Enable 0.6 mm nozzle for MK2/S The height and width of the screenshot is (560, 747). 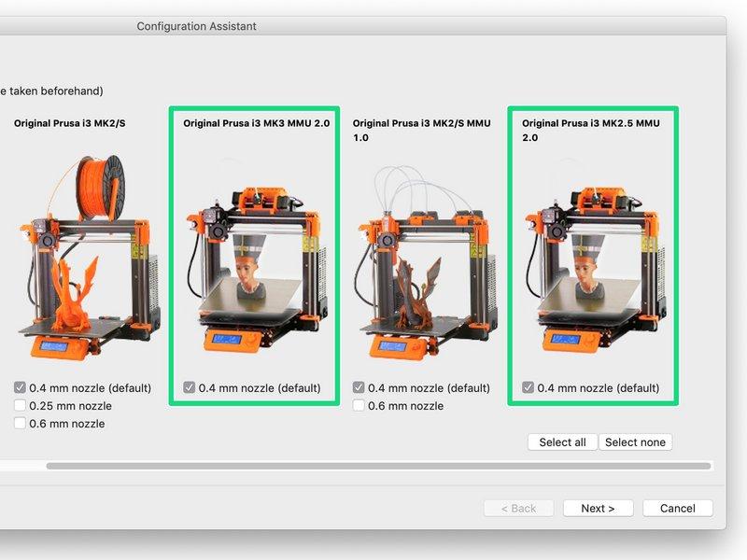20,423
